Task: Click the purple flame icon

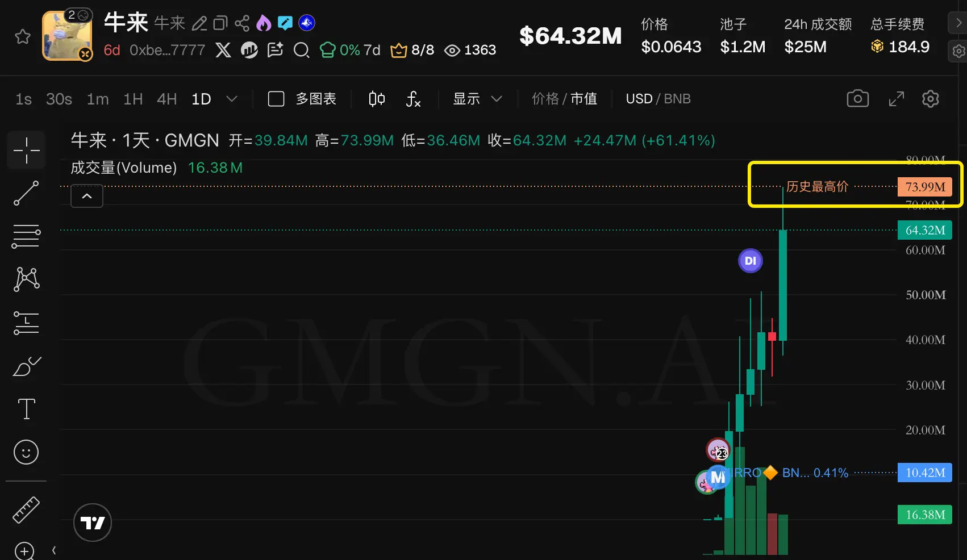Action: coord(264,23)
